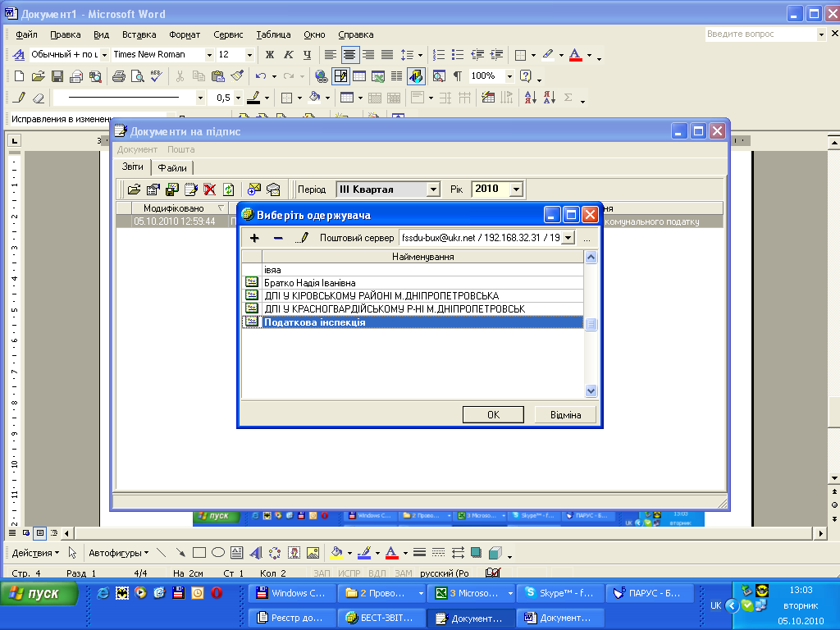Click the recipient list scroll-down arrow
The width and height of the screenshot is (840, 630).
pos(591,390)
